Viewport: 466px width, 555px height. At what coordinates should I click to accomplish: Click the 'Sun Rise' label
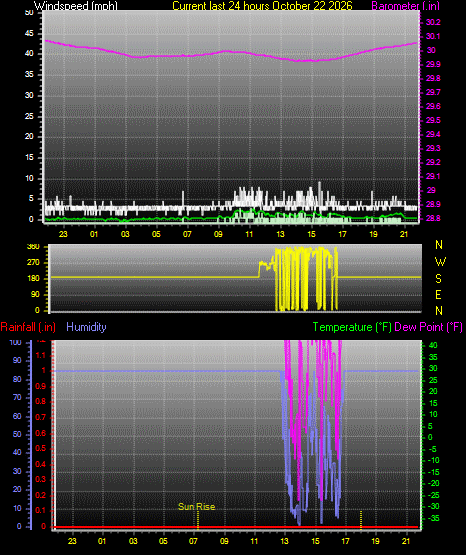pyautogui.click(x=196, y=507)
